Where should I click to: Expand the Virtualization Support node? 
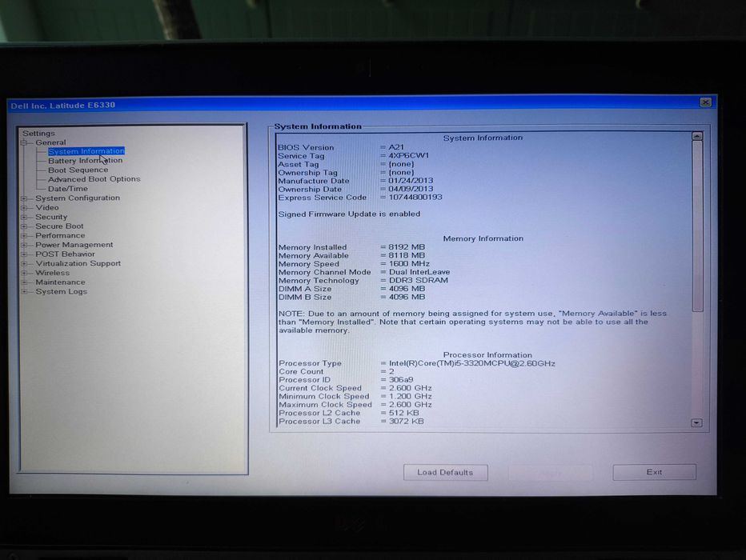tap(24, 263)
